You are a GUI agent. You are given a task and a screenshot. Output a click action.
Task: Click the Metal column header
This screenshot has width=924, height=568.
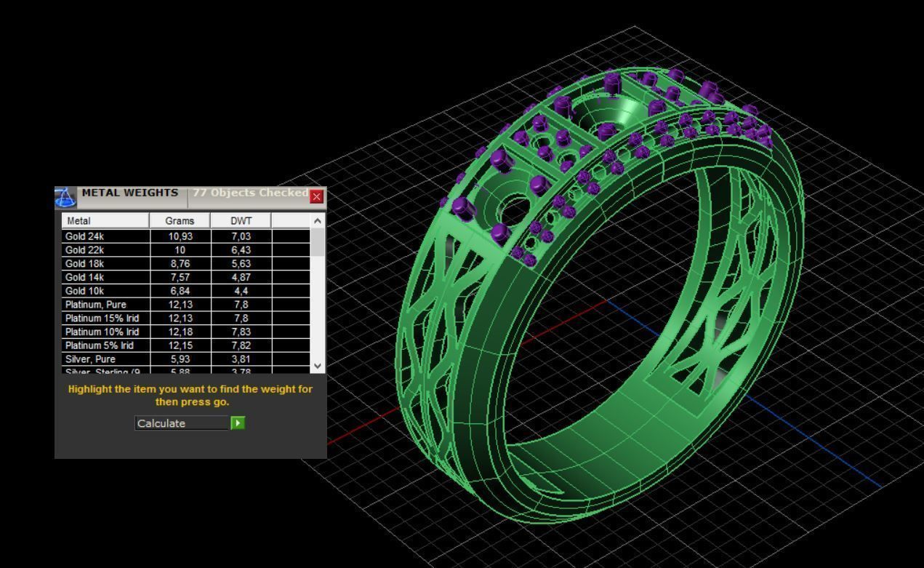pyautogui.click(x=105, y=220)
